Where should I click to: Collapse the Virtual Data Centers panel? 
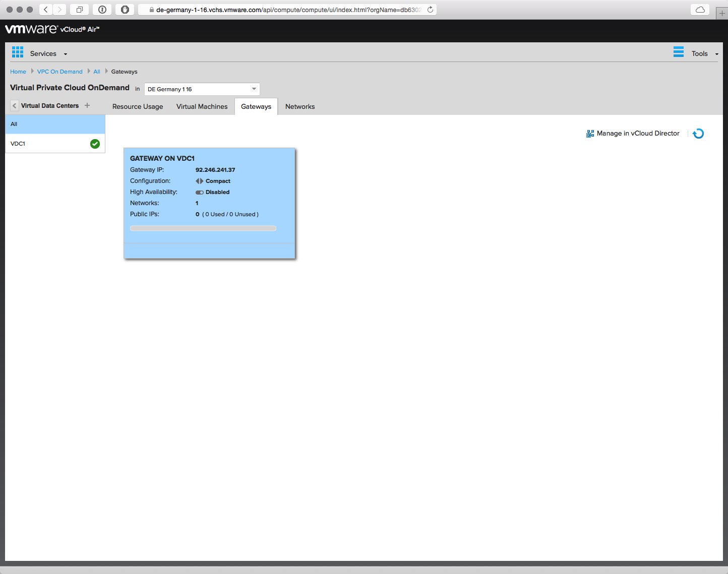pyautogui.click(x=14, y=106)
